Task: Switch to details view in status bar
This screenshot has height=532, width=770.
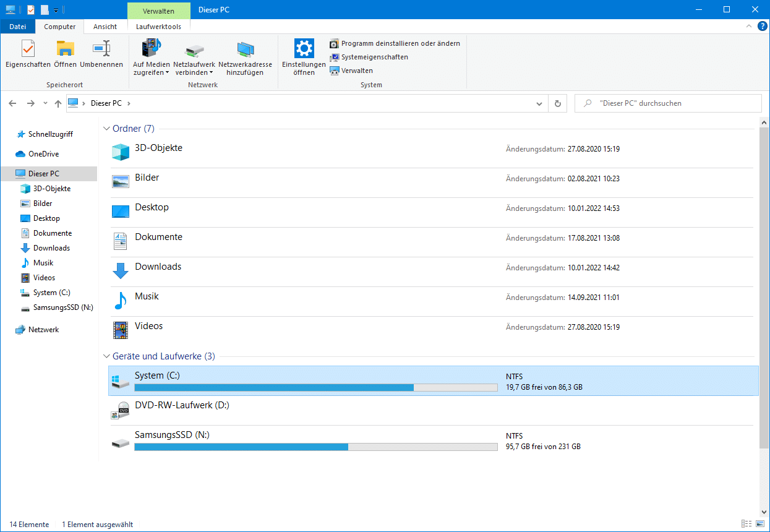Action: pos(747,525)
